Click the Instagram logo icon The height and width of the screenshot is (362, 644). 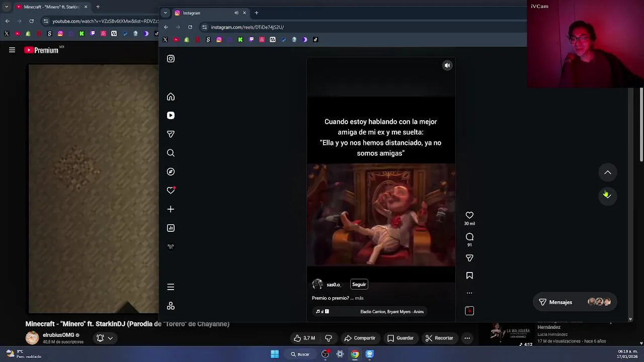tap(171, 59)
